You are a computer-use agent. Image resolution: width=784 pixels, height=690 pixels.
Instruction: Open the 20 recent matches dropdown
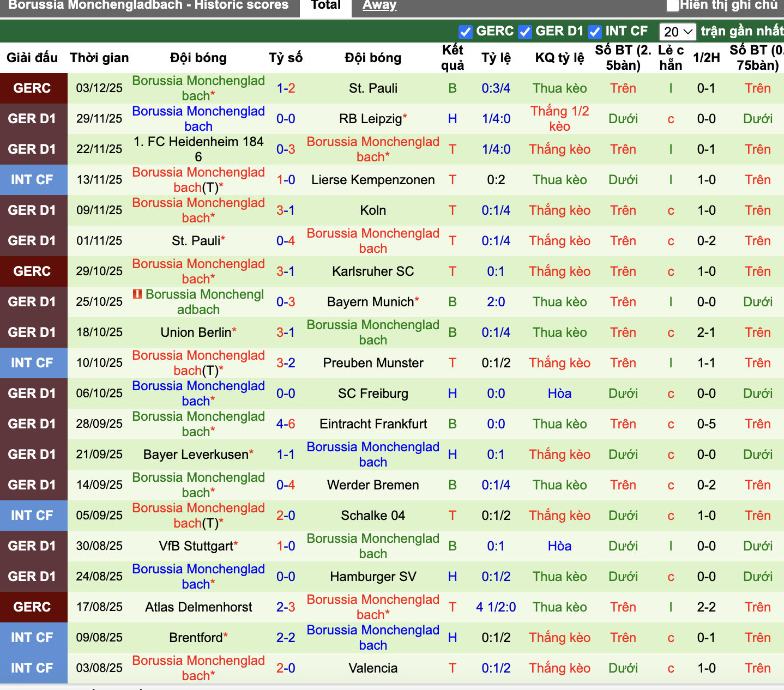click(678, 32)
